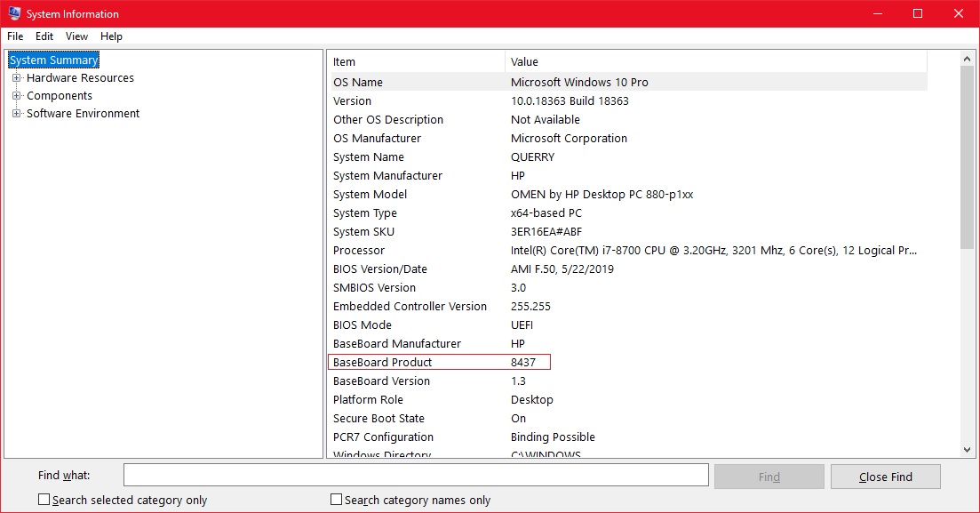Select System Summary in the tree
The height and width of the screenshot is (513, 980).
[x=53, y=60]
